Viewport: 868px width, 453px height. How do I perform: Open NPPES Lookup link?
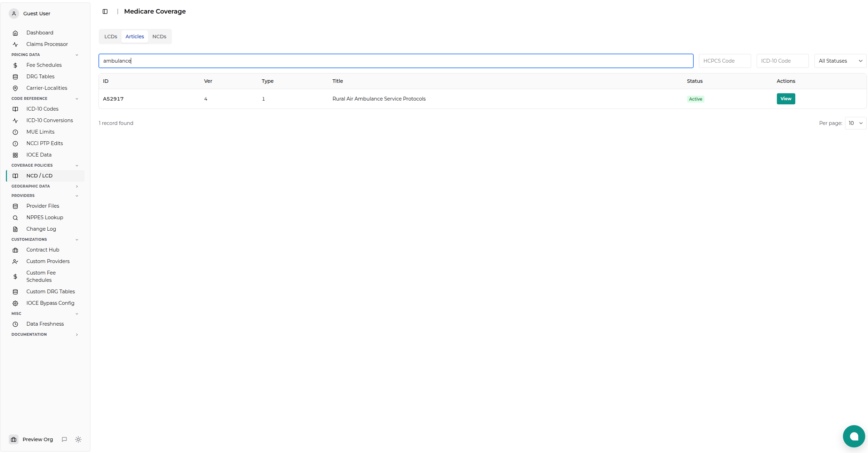click(45, 217)
